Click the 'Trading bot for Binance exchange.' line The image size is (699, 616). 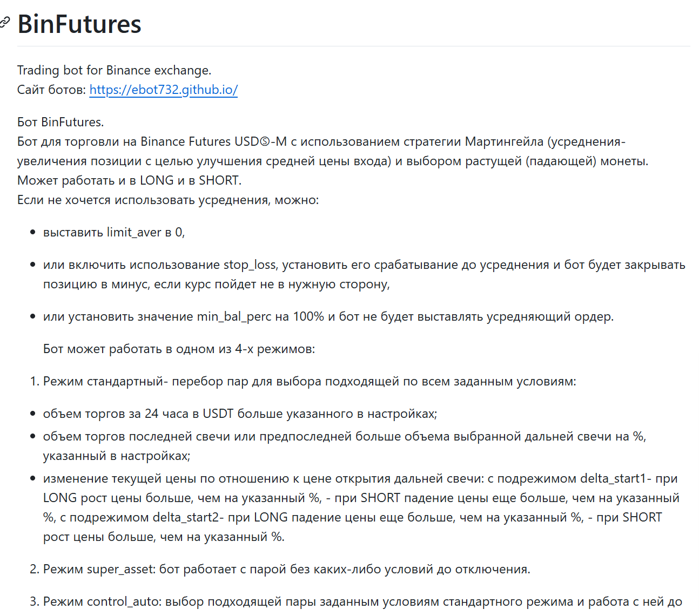(x=114, y=70)
